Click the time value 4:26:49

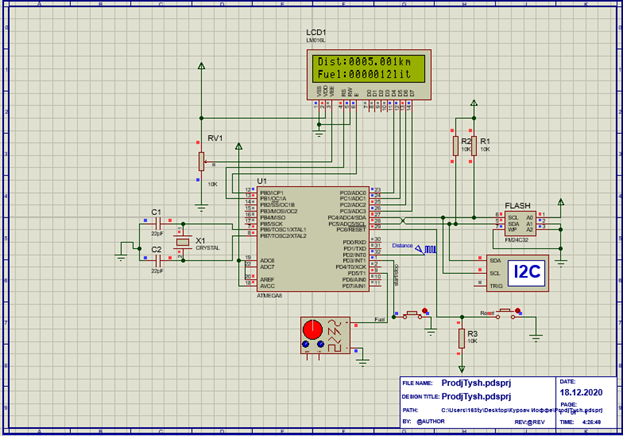click(592, 422)
